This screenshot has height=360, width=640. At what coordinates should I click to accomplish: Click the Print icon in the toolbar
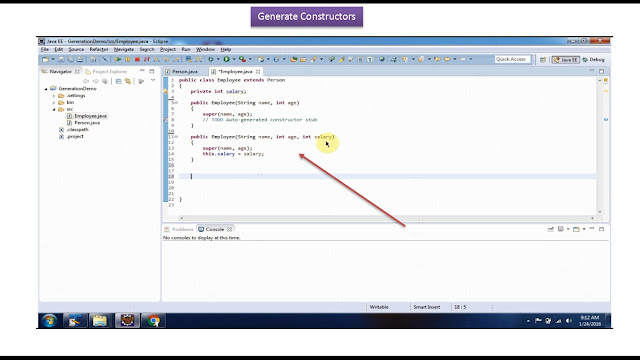point(80,60)
